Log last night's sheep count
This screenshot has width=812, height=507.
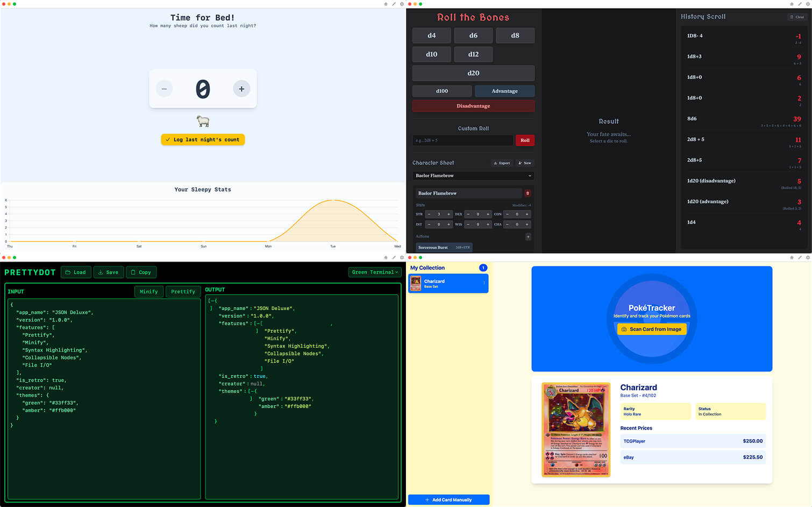tap(203, 139)
